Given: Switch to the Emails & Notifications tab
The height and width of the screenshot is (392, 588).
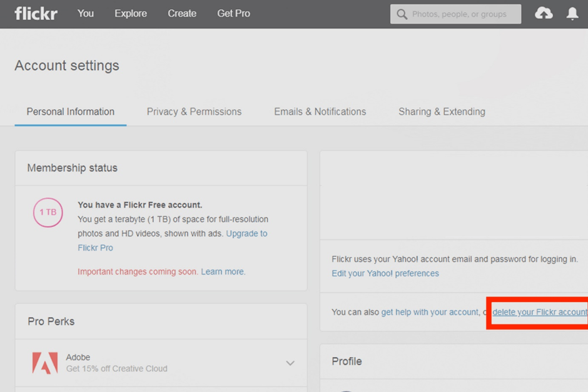Looking at the screenshot, I should pos(320,112).
